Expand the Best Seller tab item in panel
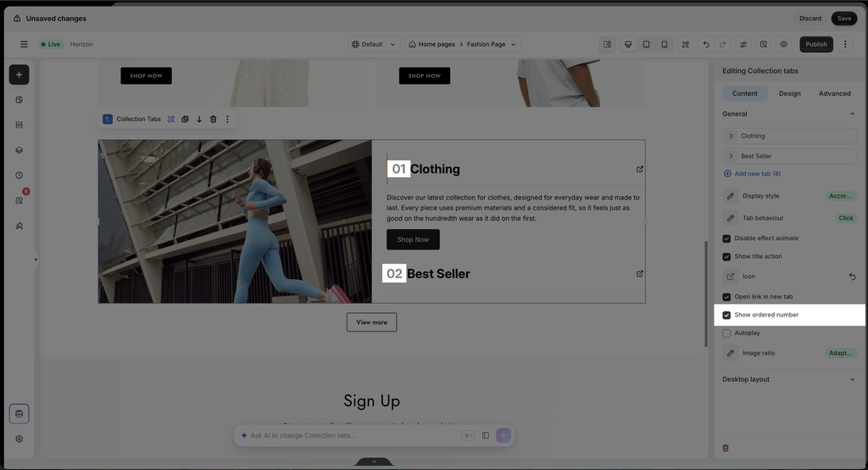The height and width of the screenshot is (470, 868). (789, 156)
